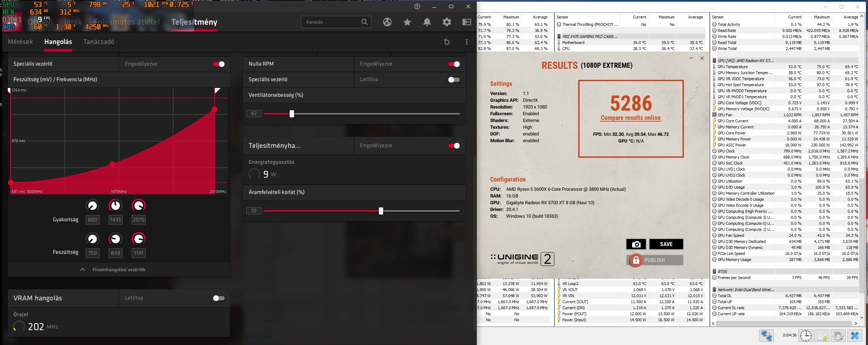The image size is (868, 345).
Task: Click the fan speed value box showing 42
Action: [x=254, y=114]
